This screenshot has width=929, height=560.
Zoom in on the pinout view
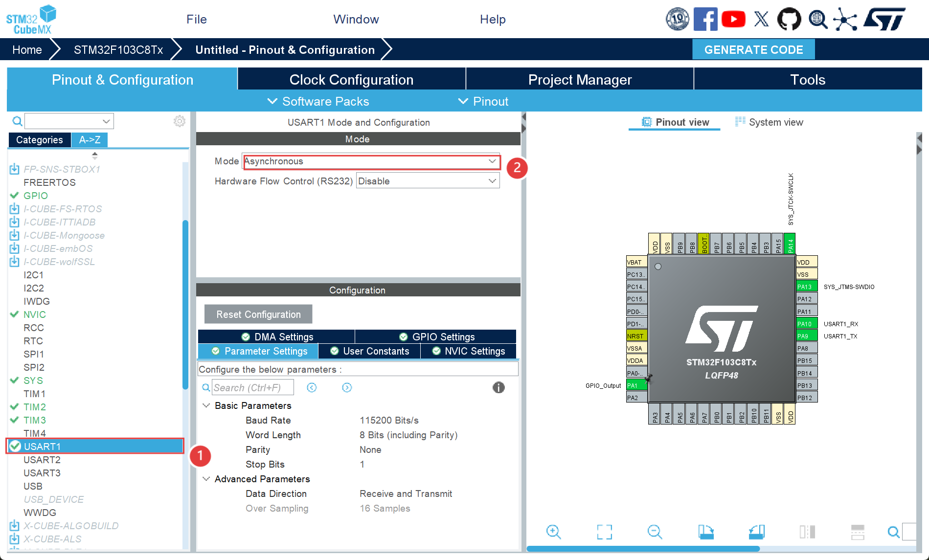[x=554, y=532]
